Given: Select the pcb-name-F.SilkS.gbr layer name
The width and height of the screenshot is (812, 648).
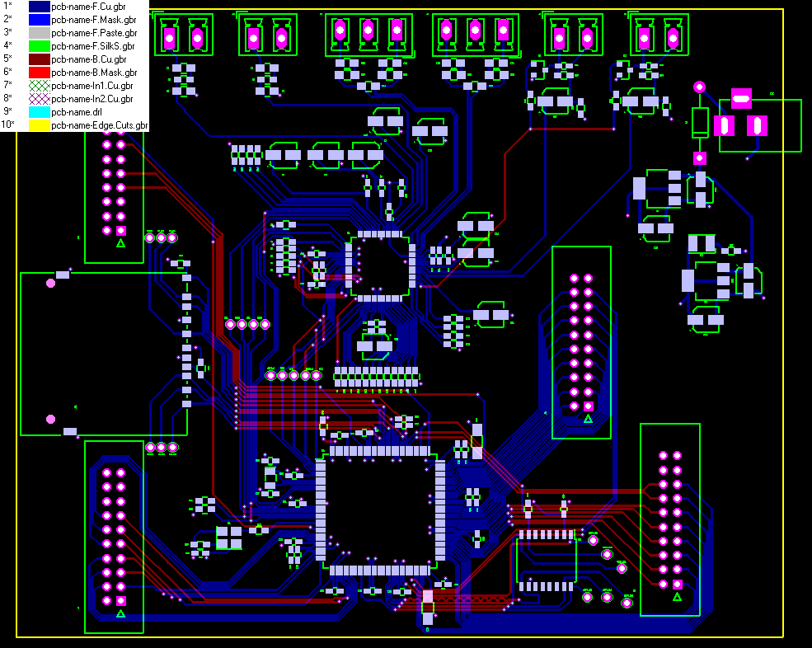Looking at the screenshot, I should 93,46.
